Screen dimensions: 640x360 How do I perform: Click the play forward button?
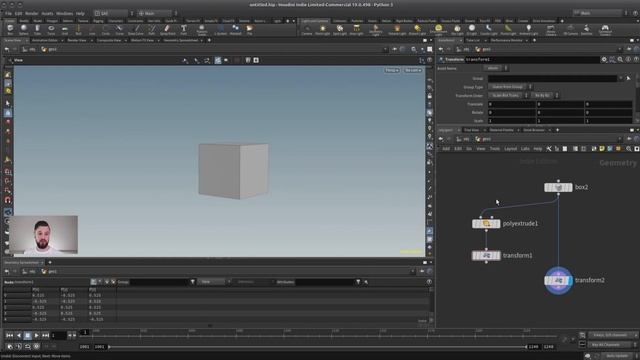[36, 336]
